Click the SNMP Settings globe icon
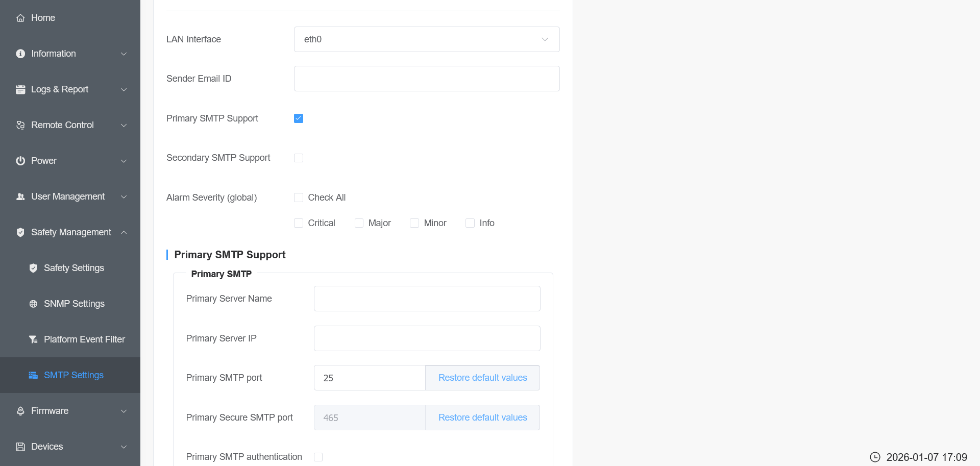 pyautogui.click(x=33, y=304)
